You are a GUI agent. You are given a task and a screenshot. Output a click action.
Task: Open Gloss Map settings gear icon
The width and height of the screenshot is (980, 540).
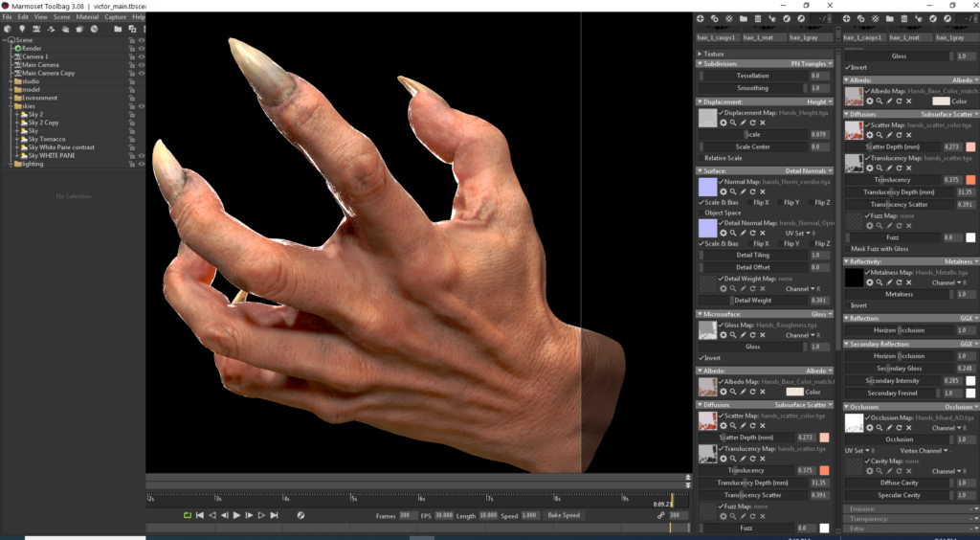724,335
